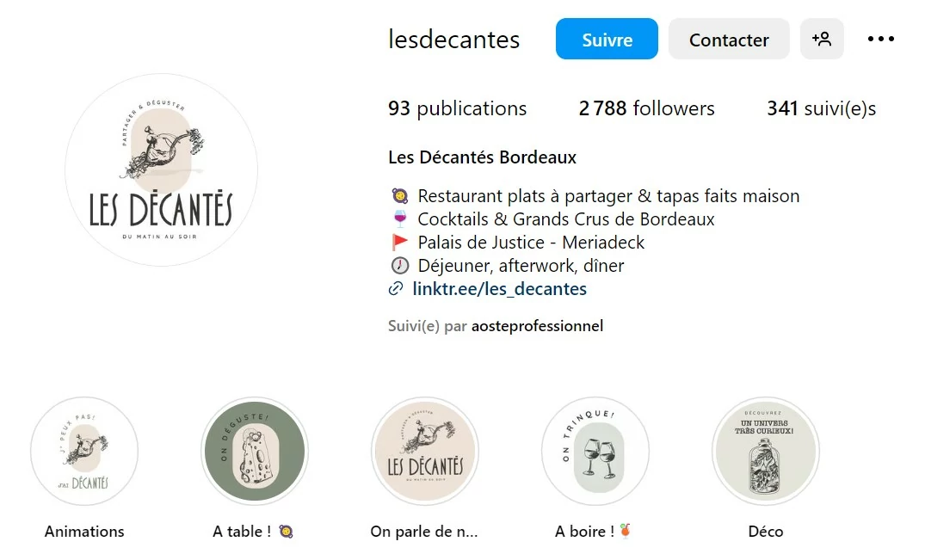Follow the linktr.ee/les_decantes link
The image size is (925, 560).
pyautogui.click(x=499, y=289)
